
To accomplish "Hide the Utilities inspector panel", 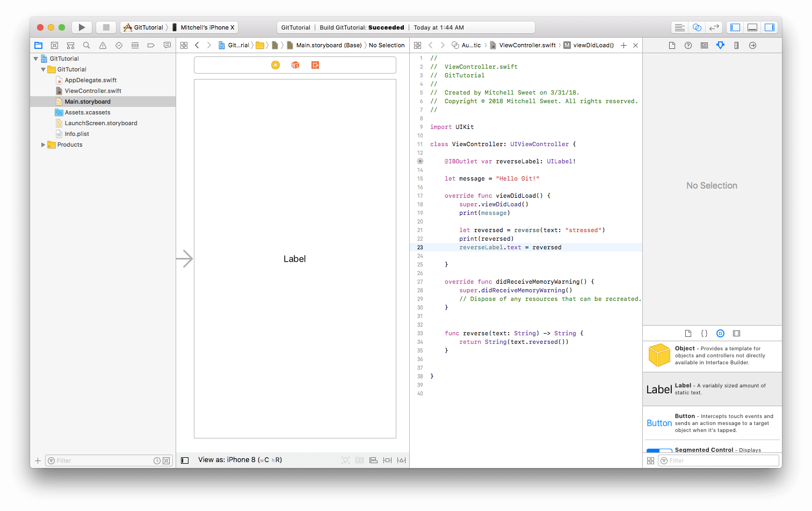I will [770, 27].
